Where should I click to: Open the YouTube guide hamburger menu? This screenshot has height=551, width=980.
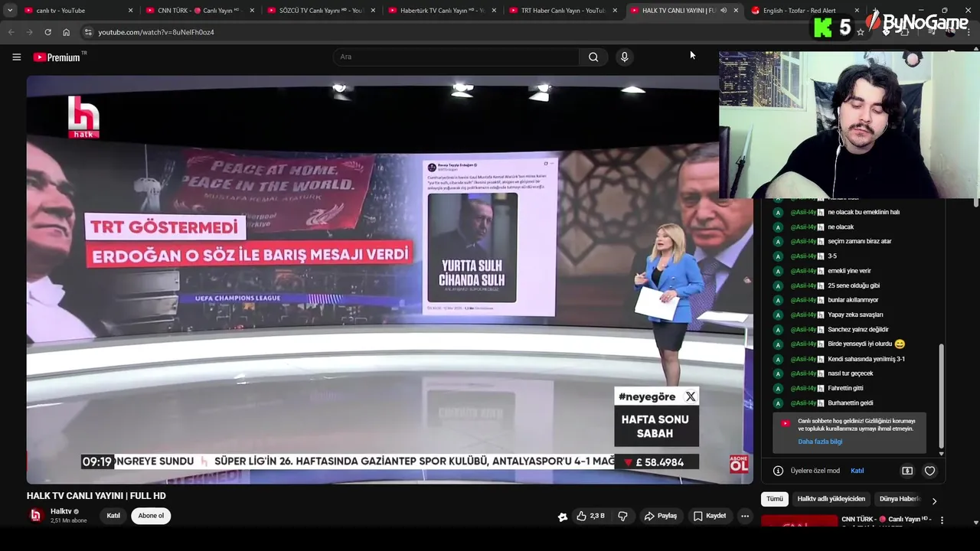(16, 57)
